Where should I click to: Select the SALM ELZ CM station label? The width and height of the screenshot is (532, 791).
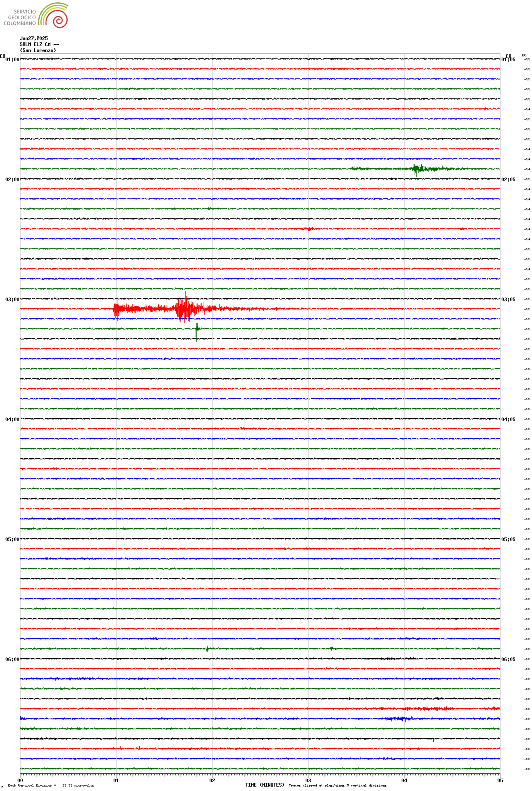[x=39, y=44]
